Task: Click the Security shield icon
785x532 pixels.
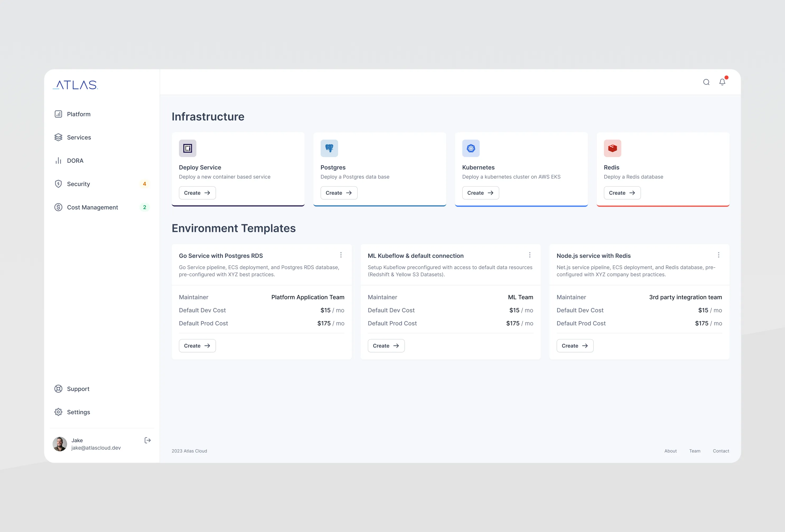Action: tap(58, 184)
